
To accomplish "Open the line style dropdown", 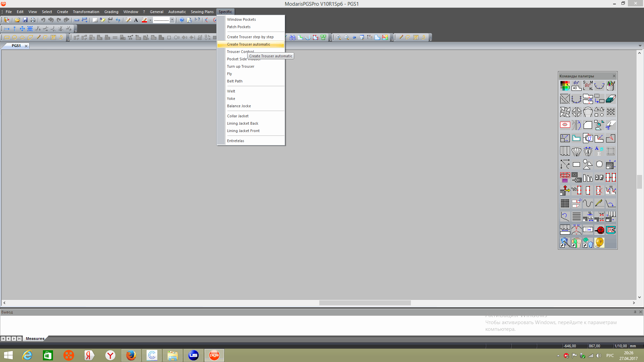I will coord(172,20).
